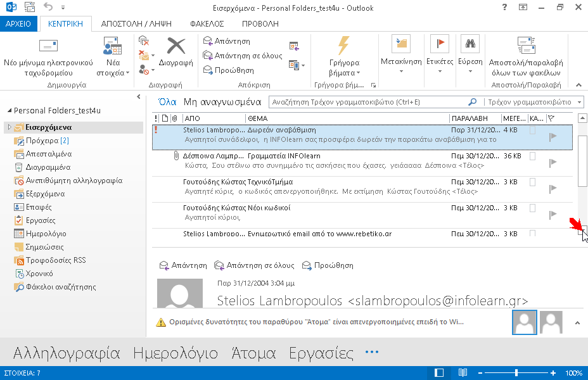This screenshot has width=588, height=380.
Task: Open navigation options three dots
Action: coord(372,352)
